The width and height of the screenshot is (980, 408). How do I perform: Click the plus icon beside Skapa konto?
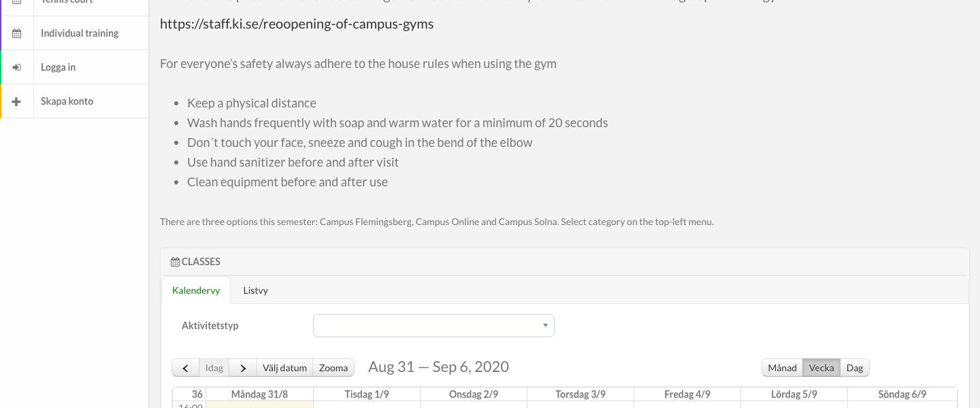coord(17,101)
